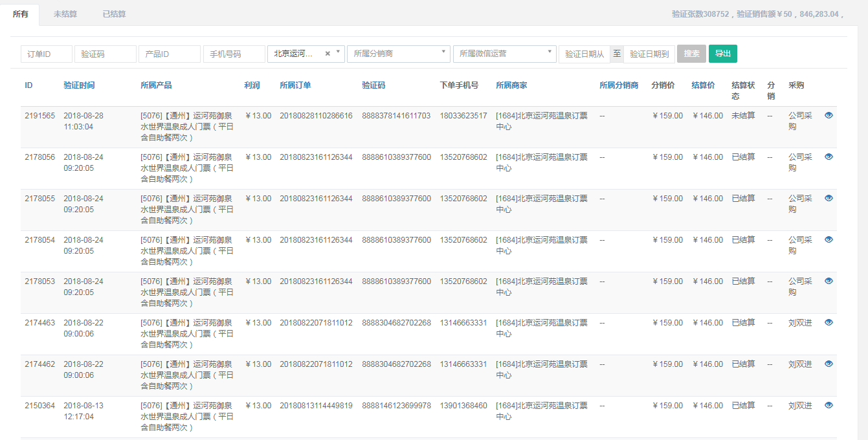Viewport: 868px width, 440px height.
Task: Clear the 北京运河 merchant filter with the × mark
Action: click(328, 54)
